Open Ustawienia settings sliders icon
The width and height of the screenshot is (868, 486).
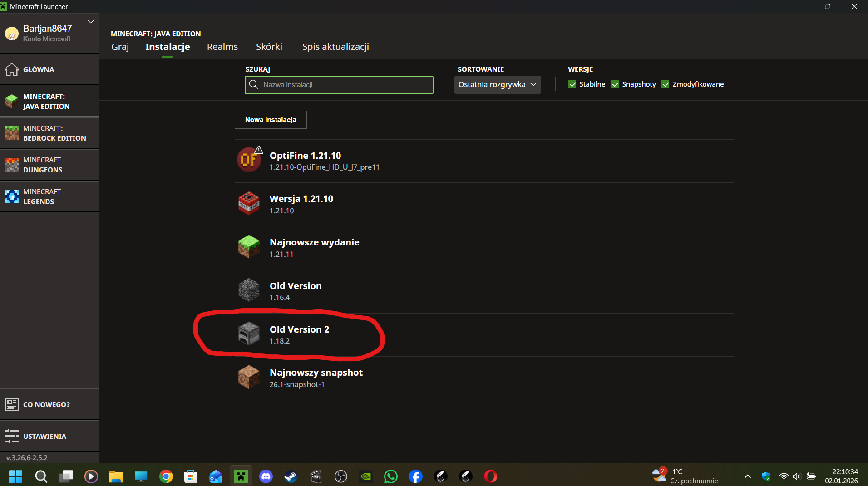point(12,436)
